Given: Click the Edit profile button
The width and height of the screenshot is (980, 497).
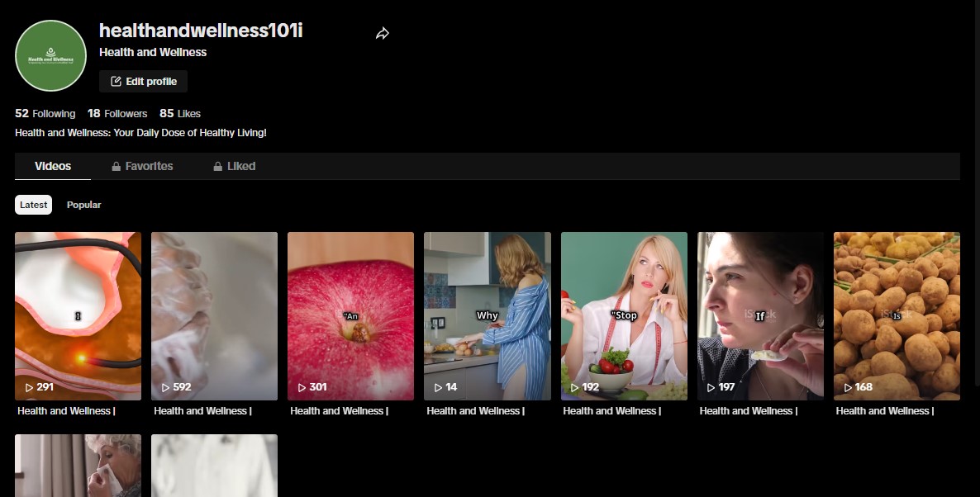Looking at the screenshot, I should 143,81.
